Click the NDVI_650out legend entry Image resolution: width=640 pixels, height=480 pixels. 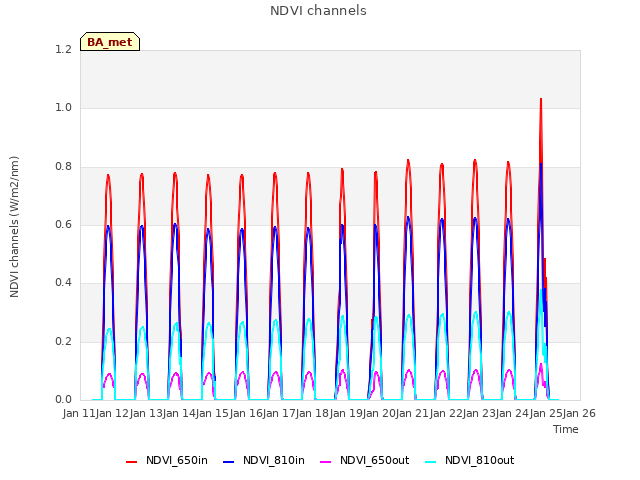(x=364, y=460)
